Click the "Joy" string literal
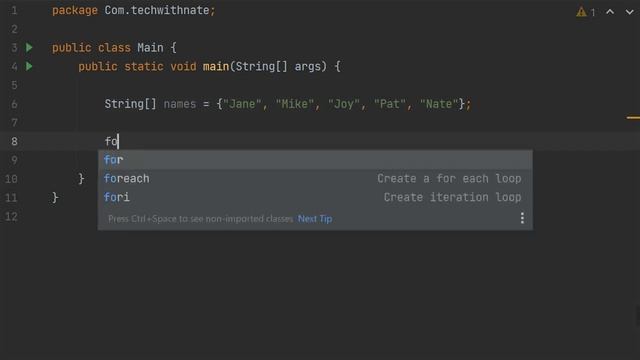The image size is (640, 360). point(344,104)
